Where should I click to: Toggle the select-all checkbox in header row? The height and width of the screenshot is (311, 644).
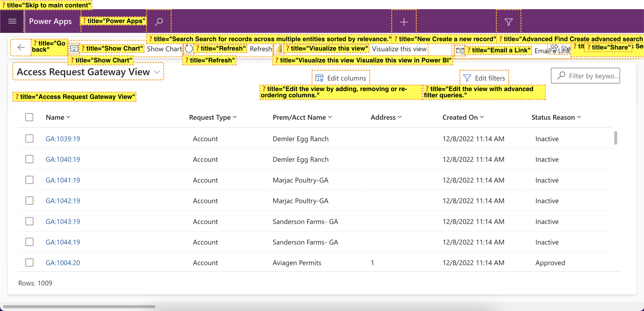click(x=29, y=117)
